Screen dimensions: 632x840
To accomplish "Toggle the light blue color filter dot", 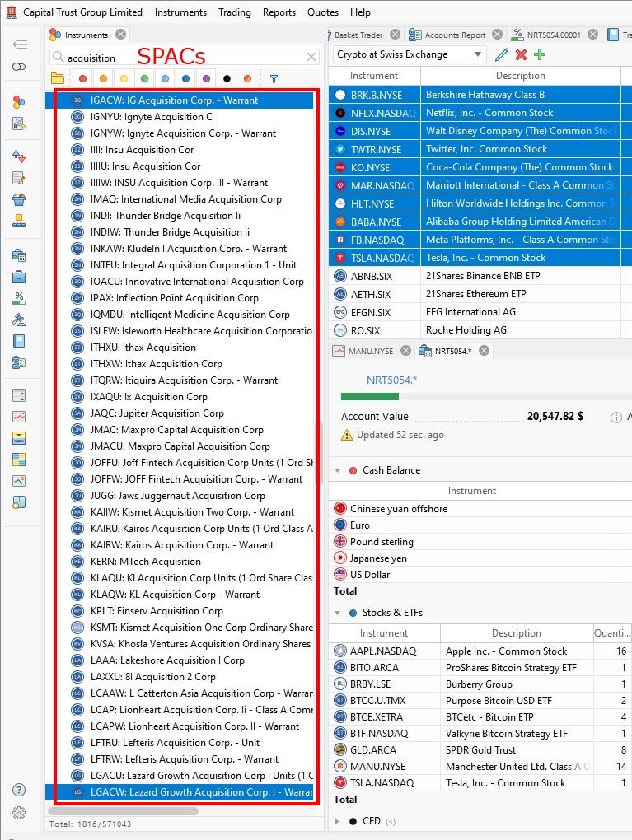I will (165, 79).
